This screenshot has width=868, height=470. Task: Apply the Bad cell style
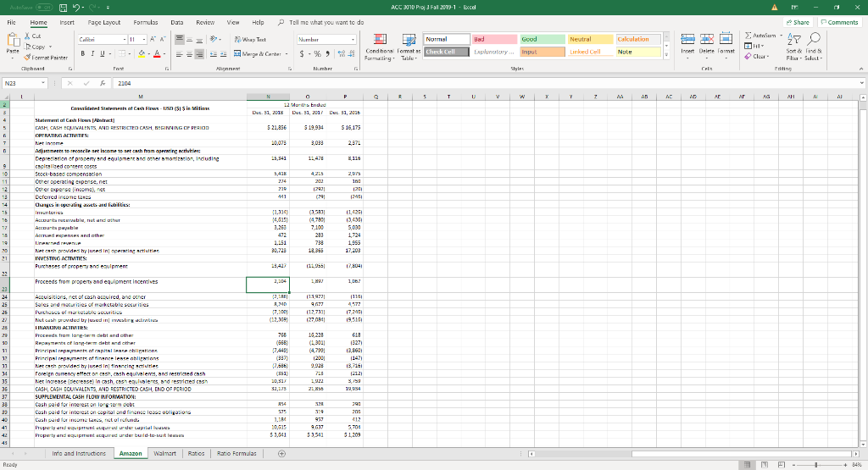point(495,39)
